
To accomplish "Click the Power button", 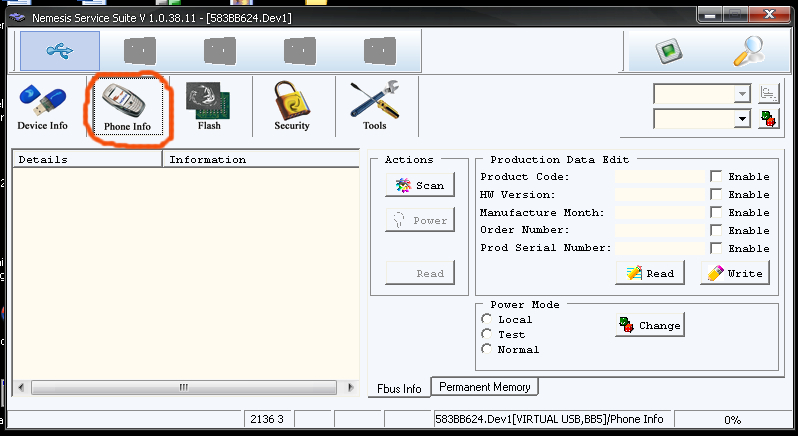I will click(x=420, y=220).
